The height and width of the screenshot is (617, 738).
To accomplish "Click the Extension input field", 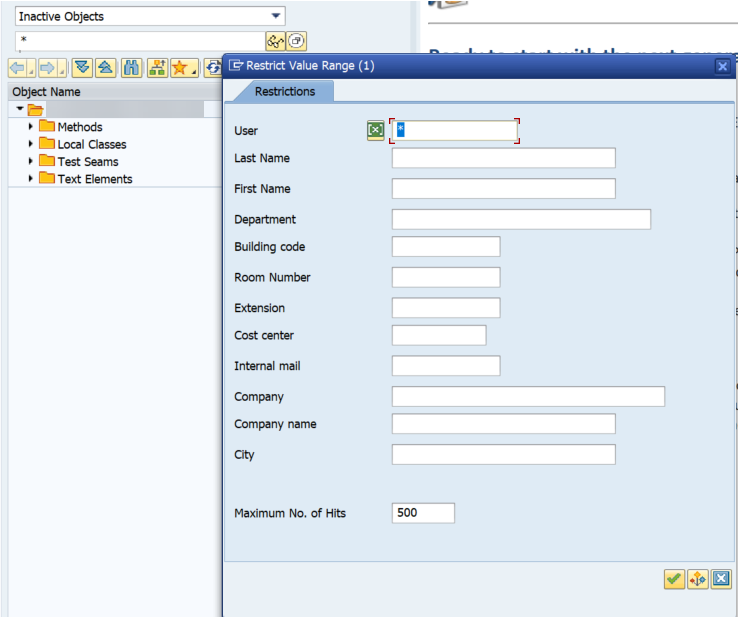I will pos(446,308).
